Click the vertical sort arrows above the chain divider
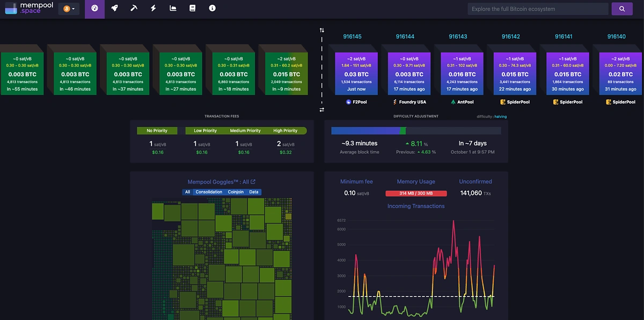 coord(321,30)
